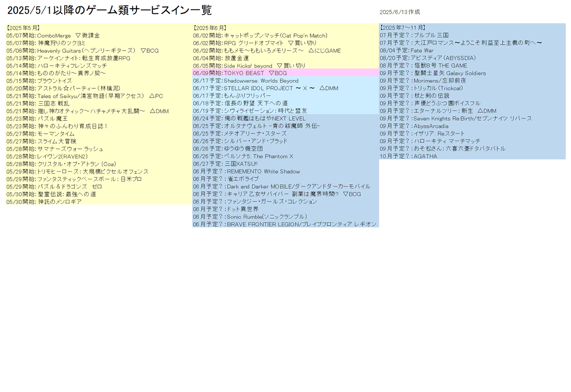Select the pink "TOKYO BEAST ▽BCG" row

285,73
